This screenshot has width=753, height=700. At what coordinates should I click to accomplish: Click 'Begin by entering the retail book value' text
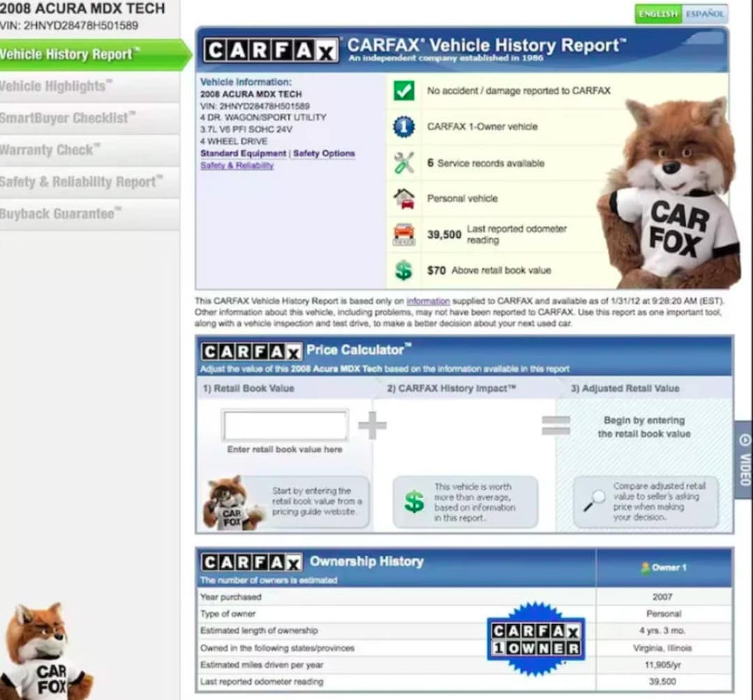pyautogui.click(x=644, y=427)
